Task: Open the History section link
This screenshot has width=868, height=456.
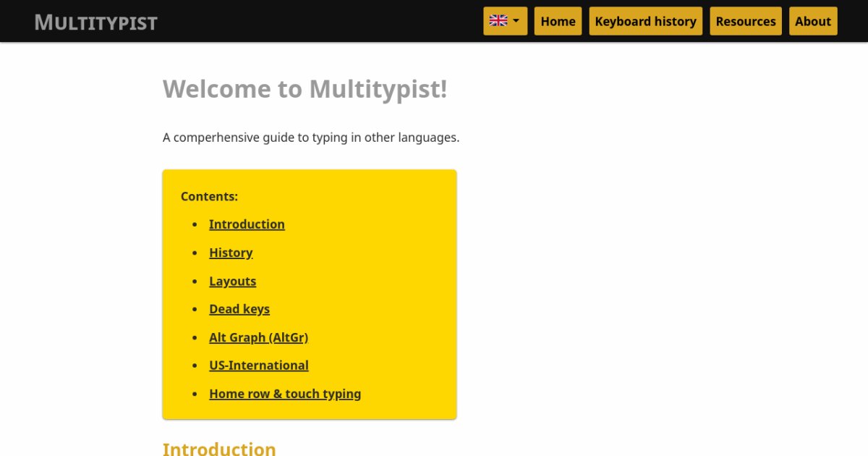Action: coord(231,253)
